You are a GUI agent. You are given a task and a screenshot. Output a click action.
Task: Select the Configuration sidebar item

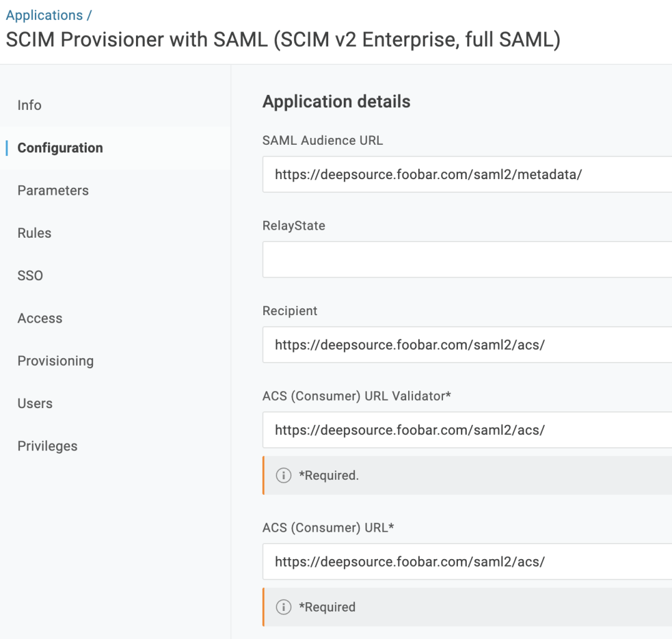pyautogui.click(x=60, y=148)
